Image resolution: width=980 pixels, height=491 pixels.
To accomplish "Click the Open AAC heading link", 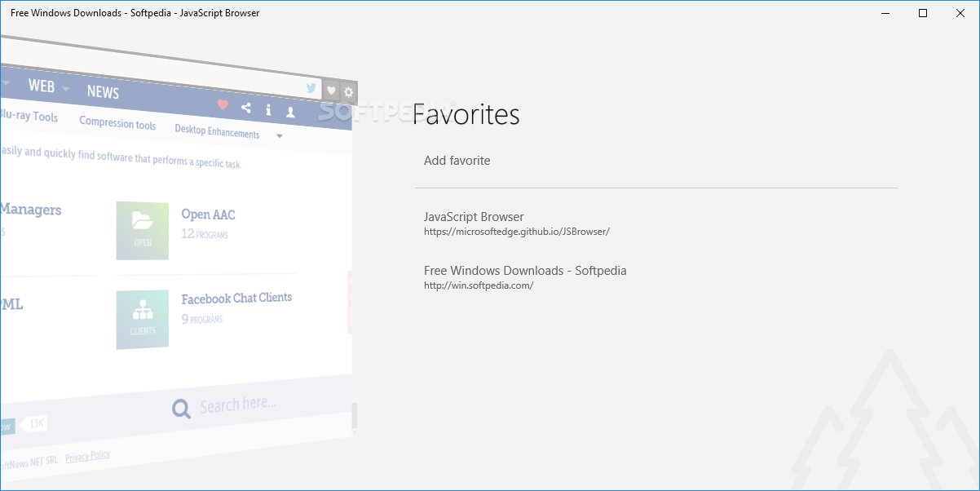I will [x=208, y=215].
